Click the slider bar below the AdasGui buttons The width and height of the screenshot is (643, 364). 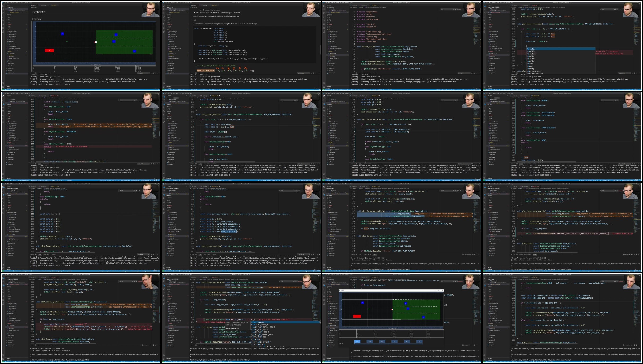point(388,344)
